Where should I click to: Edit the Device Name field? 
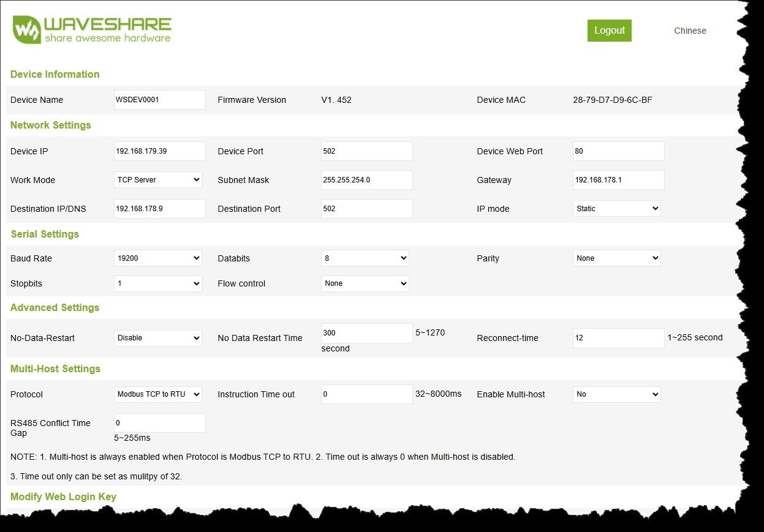click(x=159, y=100)
